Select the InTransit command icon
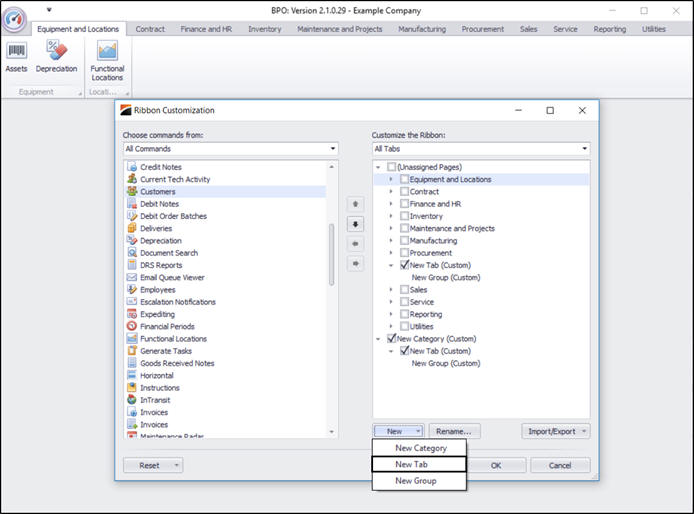Image resolution: width=694 pixels, height=514 pixels. point(132,399)
